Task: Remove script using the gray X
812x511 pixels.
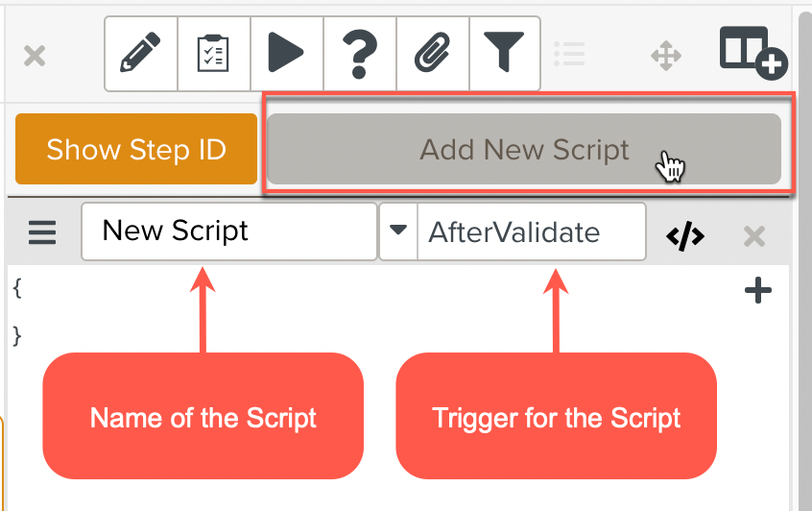Action: (x=754, y=236)
